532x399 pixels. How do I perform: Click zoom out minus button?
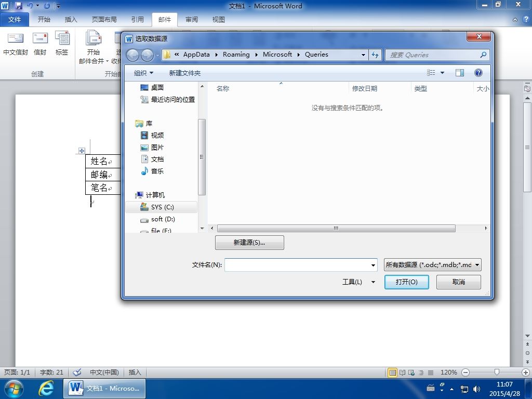[x=465, y=373]
